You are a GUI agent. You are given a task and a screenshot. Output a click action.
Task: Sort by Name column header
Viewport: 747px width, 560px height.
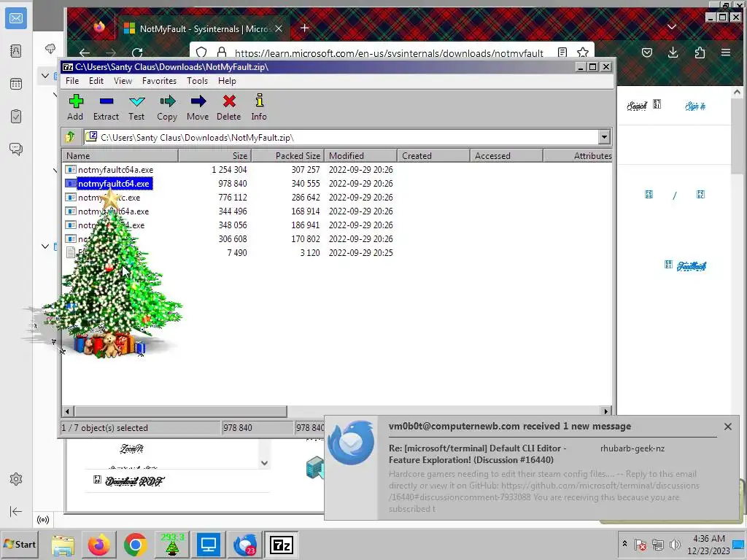click(120, 156)
